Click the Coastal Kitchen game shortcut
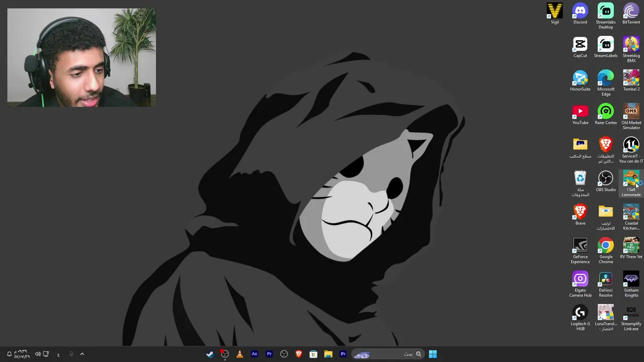Image resolution: width=644 pixels, height=362 pixels. pyautogui.click(x=631, y=218)
